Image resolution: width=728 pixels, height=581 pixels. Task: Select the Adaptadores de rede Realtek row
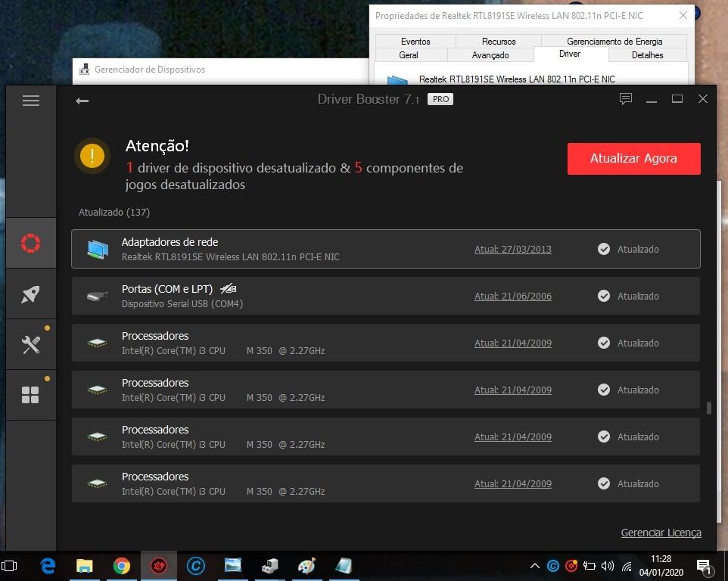(386, 249)
